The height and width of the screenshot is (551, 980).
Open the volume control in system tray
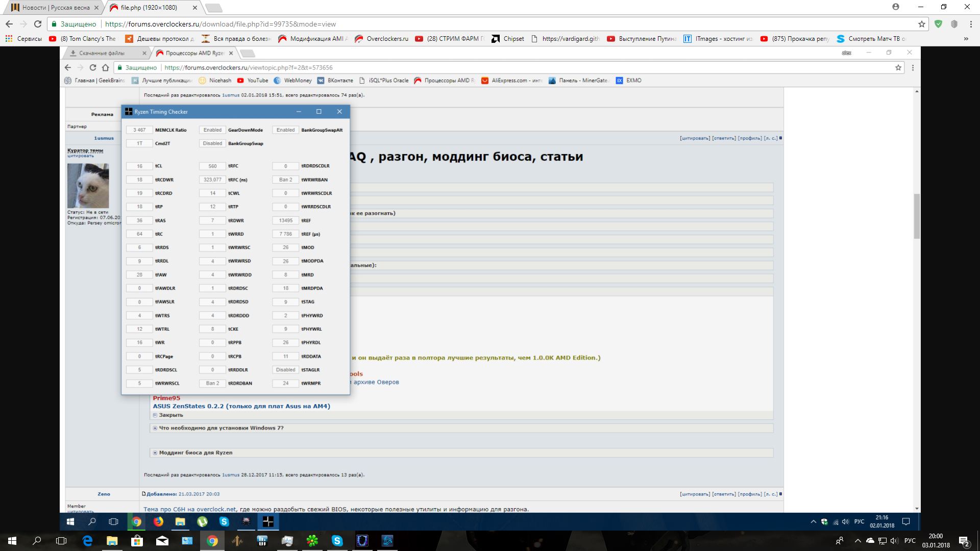click(x=894, y=541)
